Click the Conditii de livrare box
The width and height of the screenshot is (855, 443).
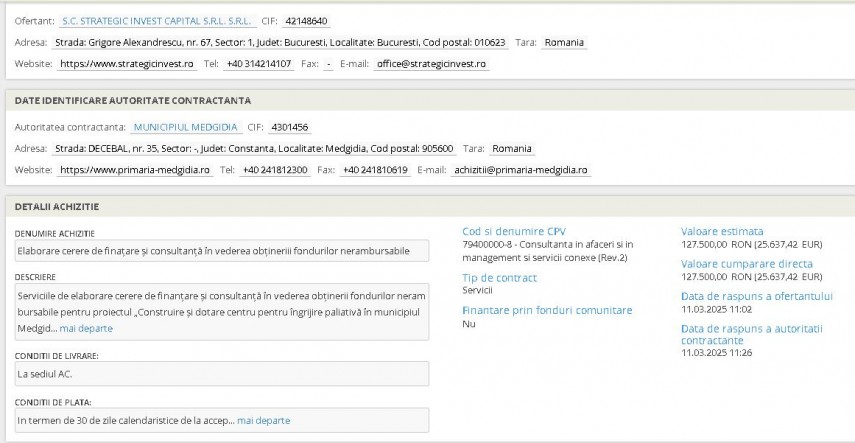point(222,374)
